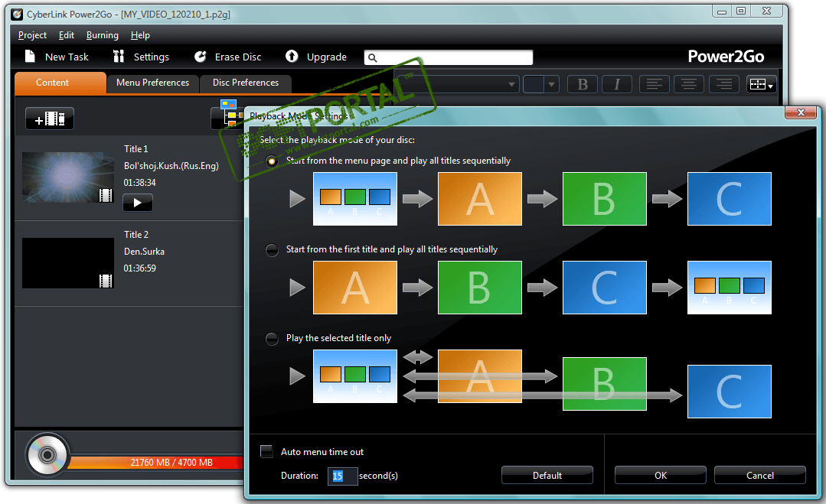The width and height of the screenshot is (826, 504).
Task: Click the add video files icon
Action: click(x=50, y=119)
